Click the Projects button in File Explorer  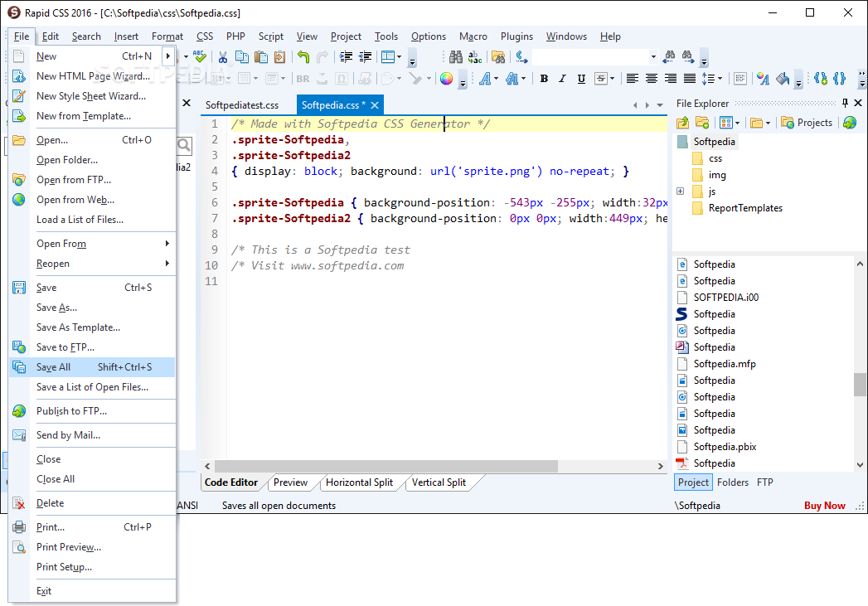[807, 123]
